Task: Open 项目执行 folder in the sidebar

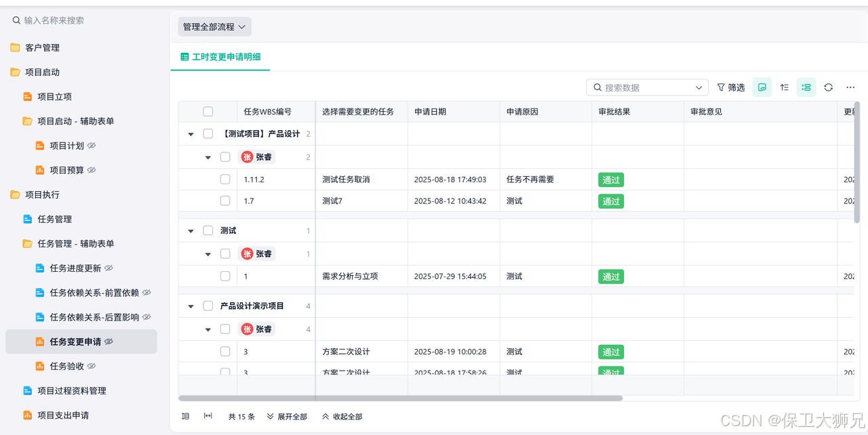Action: [x=42, y=194]
